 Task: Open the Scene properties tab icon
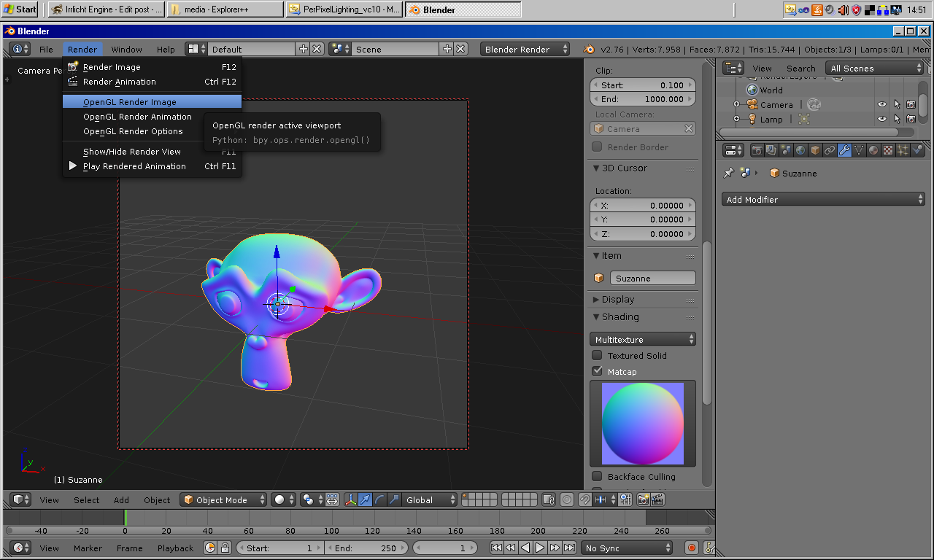pos(787,150)
